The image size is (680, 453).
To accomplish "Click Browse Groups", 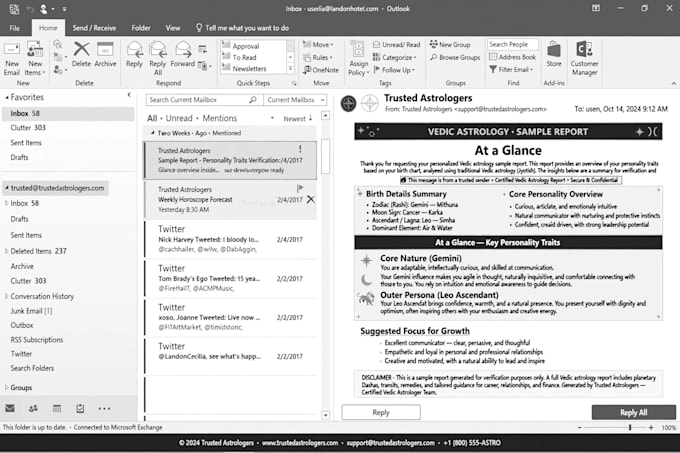I will pos(455,57).
